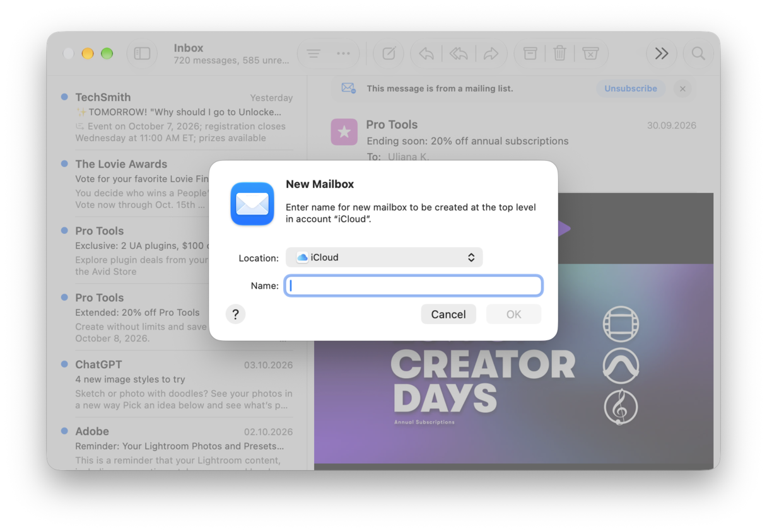767x532 pixels.
Task: Click the Uliana K. recipient name
Action: [x=408, y=156]
